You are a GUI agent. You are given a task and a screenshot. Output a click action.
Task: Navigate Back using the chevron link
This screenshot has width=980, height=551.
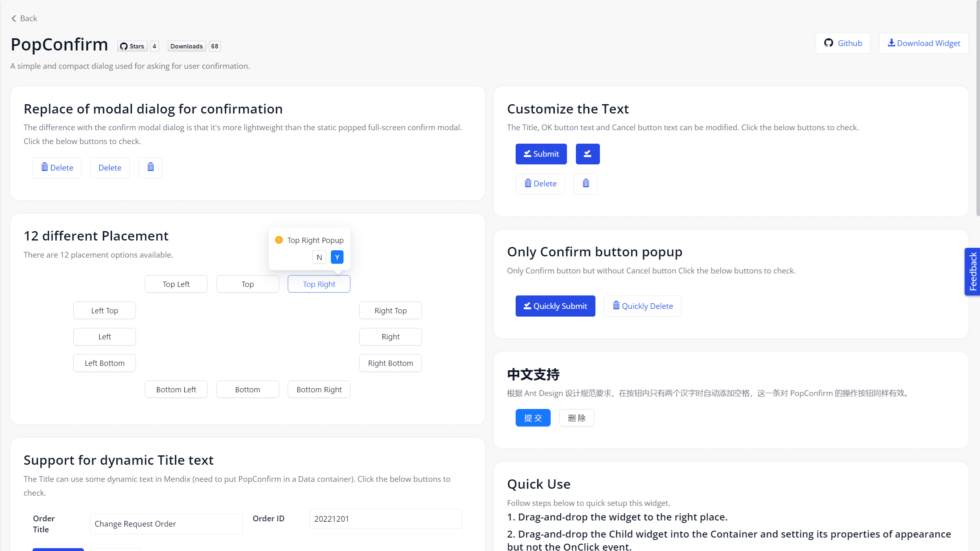[23, 18]
